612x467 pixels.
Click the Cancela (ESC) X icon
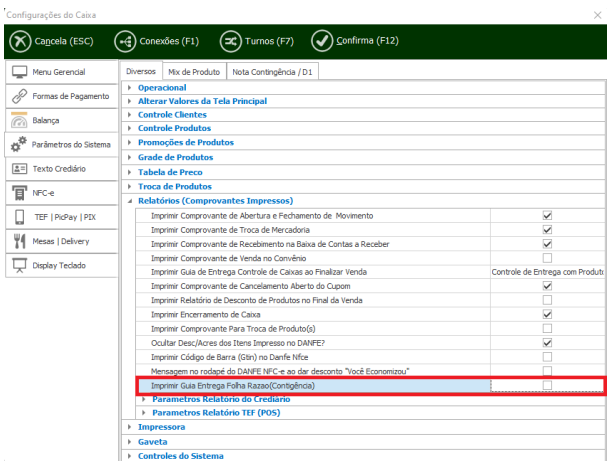point(20,41)
